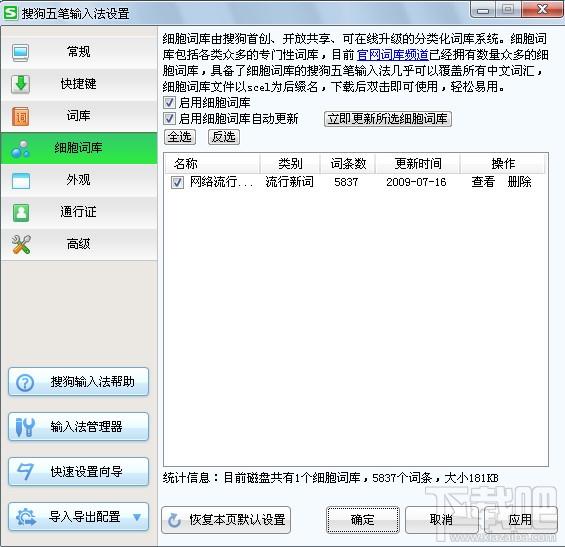Open the 外观 settings tab
Image resolution: width=565 pixels, height=547 pixels.
pos(79,180)
